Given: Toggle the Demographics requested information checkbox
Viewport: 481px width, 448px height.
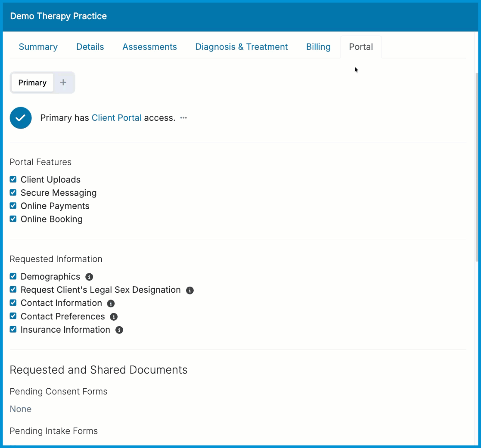Looking at the screenshot, I should pyautogui.click(x=12, y=276).
